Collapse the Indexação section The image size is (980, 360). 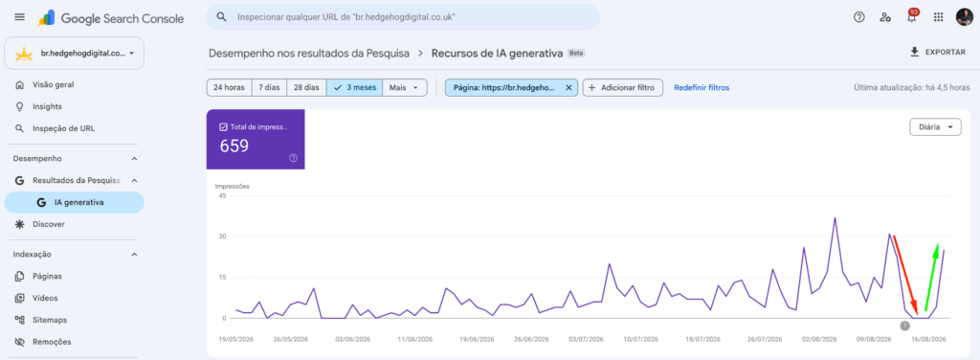pyautogui.click(x=134, y=255)
